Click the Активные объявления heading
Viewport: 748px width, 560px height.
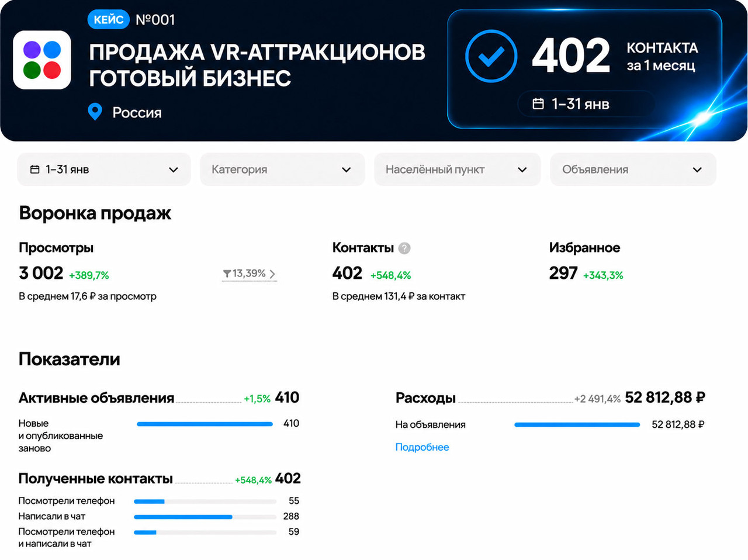[96, 398]
